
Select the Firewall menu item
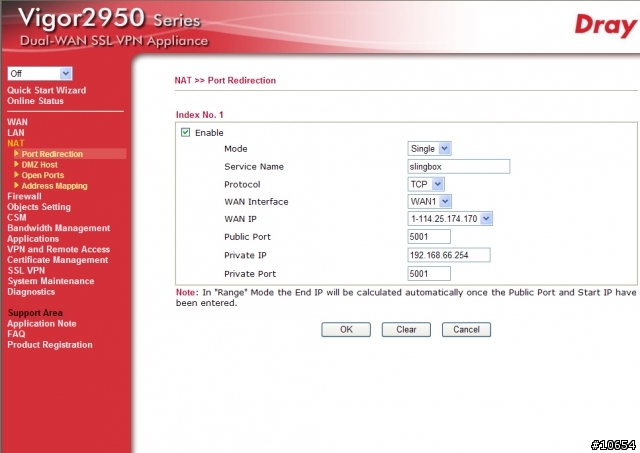pos(24,196)
